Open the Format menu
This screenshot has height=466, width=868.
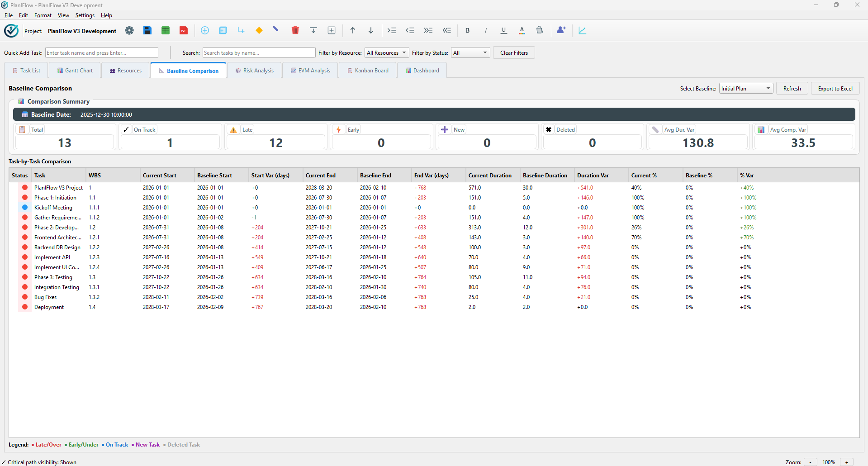(43, 15)
